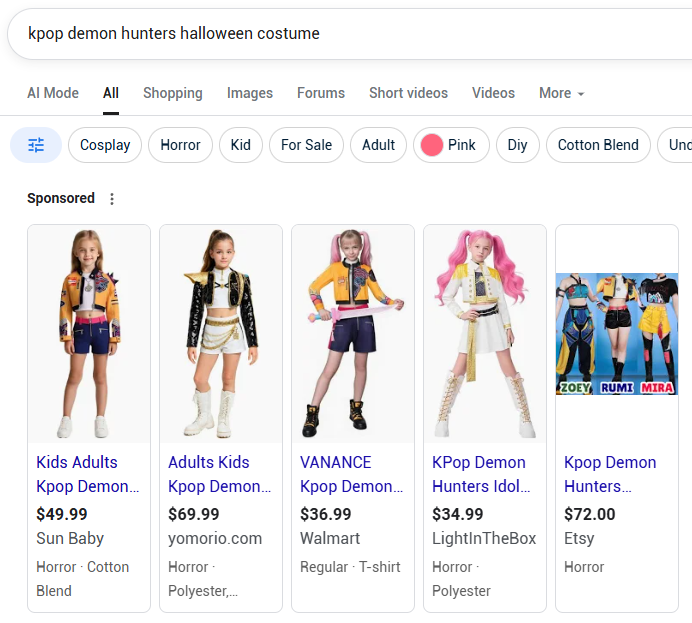Open the search filters tune icon
Image resolution: width=692 pixels, height=623 pixels.
click(x=36, y=145)
